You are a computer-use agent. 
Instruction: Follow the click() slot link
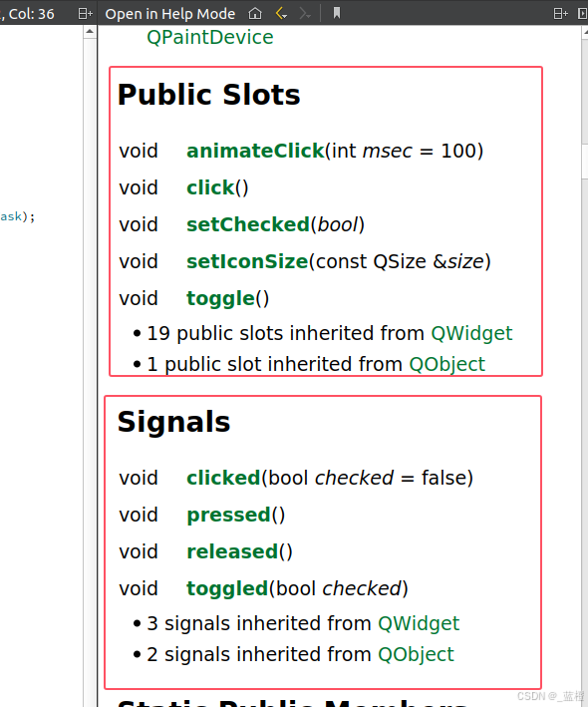click(x=210, y=187)
